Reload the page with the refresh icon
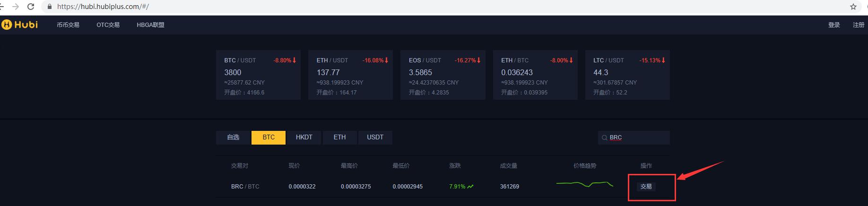The height and width of the screenshot is (206, 868). (x=31, y=7)
